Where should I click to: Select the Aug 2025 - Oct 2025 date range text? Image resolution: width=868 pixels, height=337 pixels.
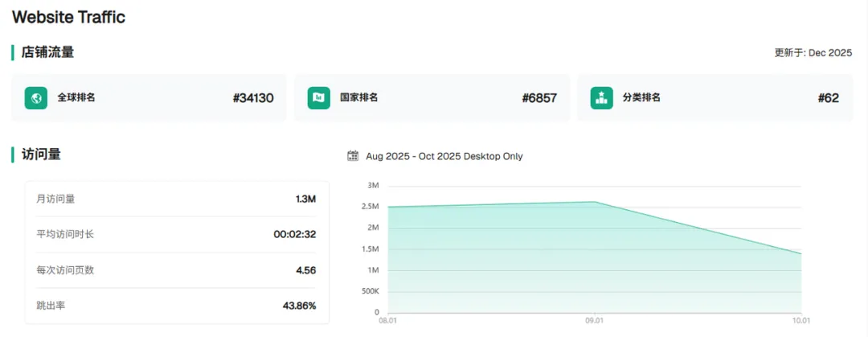[x=444, y=156]
